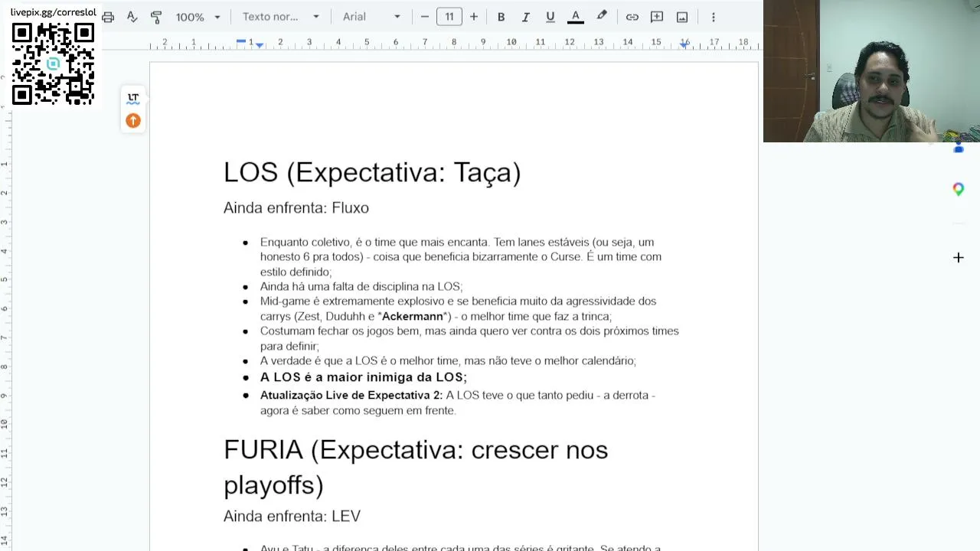The height and width of the screenshot is (551, 980).
Task: Open the Contacts side panel icon
Action: (x=959, y=148)
